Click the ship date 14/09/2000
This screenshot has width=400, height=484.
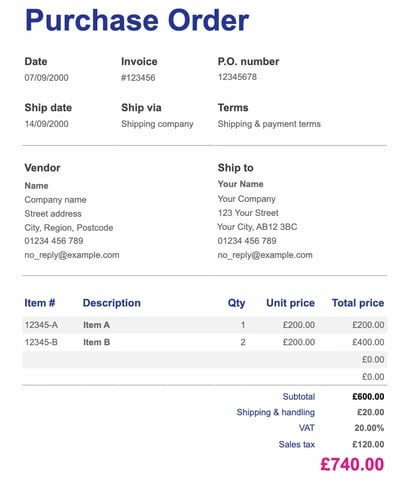coord(46,124)
